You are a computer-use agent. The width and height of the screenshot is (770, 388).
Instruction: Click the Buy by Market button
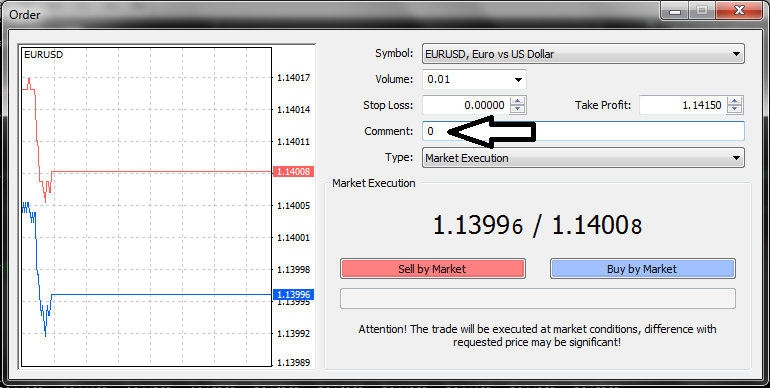[642, 269]
